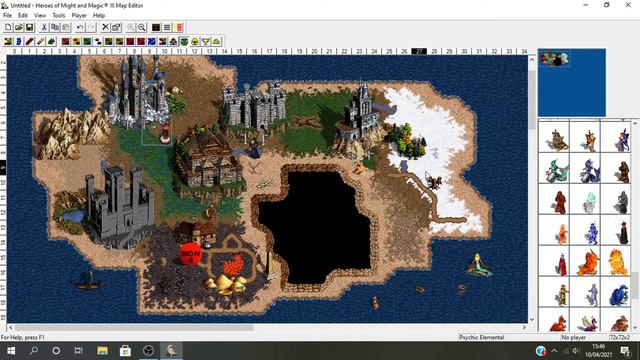Select the red MON 4 random monster marker
Screen dimensions: 640x360
click(191, 254)
